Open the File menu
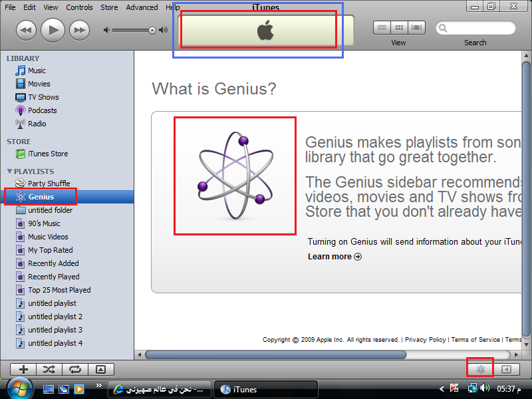The width and height of the screenshot is (532, 399). point(10,7)
